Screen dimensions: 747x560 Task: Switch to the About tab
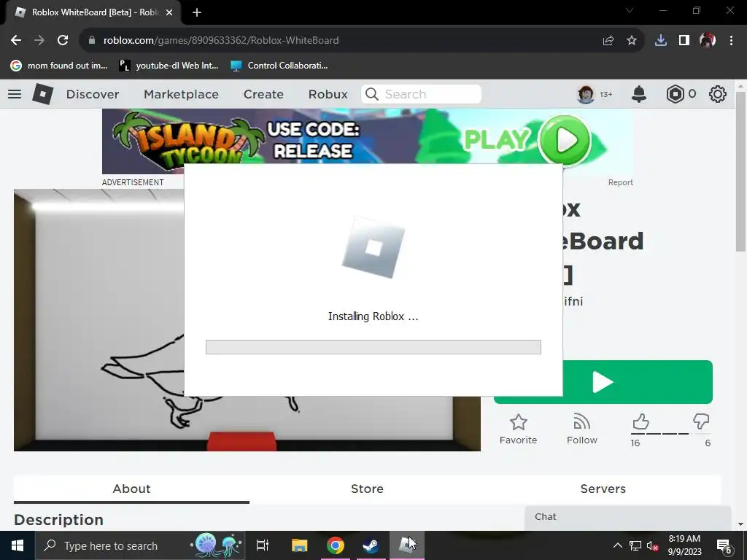(131, 489)
